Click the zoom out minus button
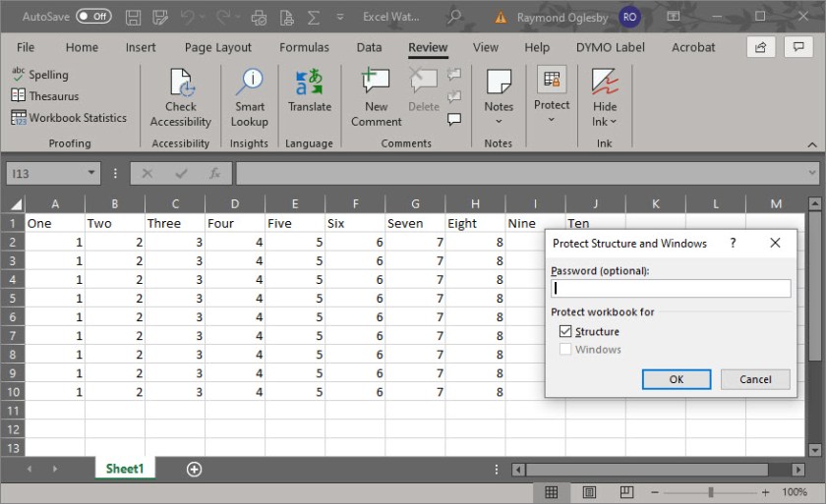The image size is (826, 504). coord(655,492)
